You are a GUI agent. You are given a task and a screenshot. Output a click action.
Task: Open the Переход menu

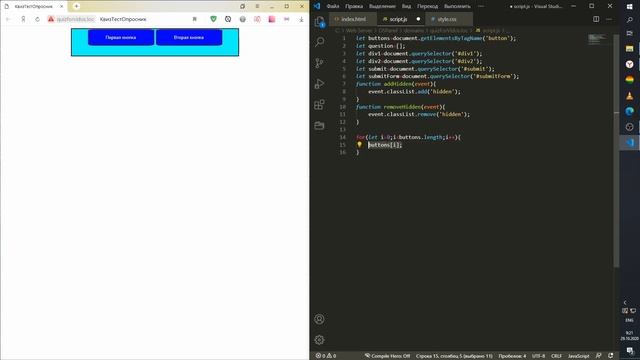click(427, 6)
